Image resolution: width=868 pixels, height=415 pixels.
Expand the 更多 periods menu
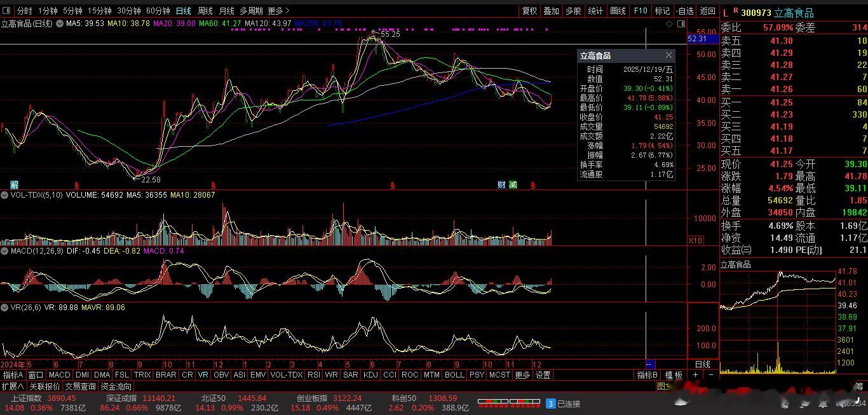(x=278, y=11)
